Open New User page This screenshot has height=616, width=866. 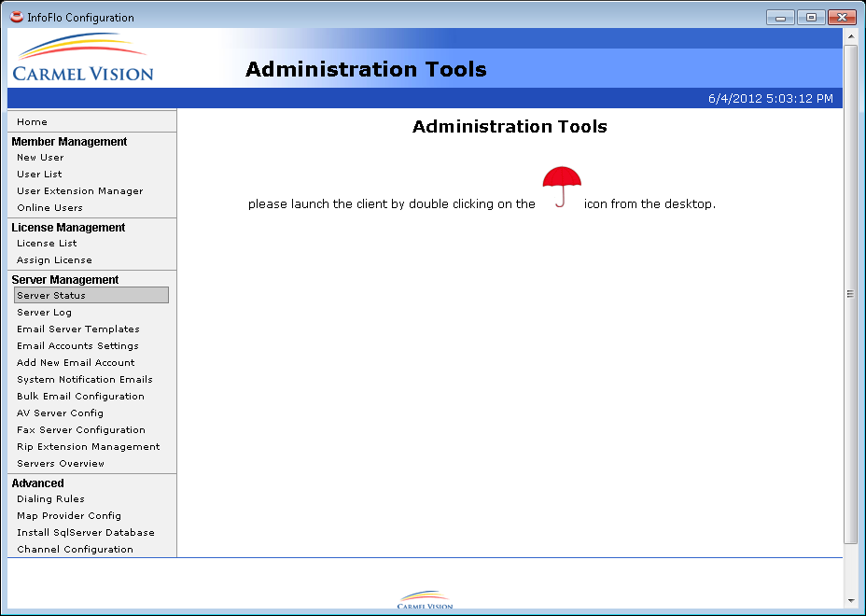(x=40, y=158)
